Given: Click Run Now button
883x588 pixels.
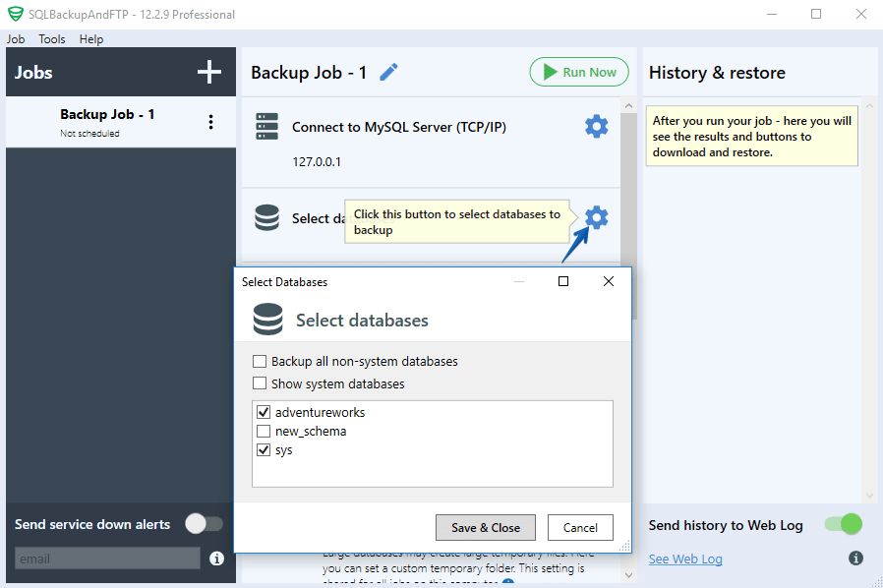Looking at the screenshot, I should [579, 72].
